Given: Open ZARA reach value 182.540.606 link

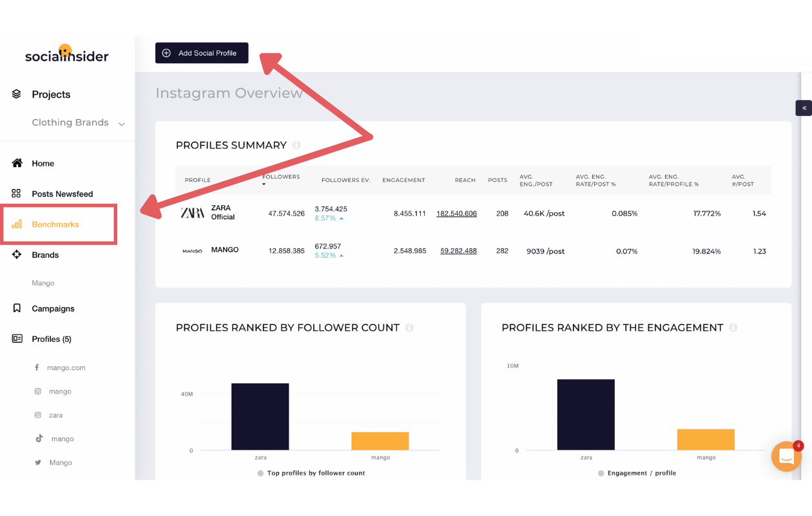Looking at the screenshot, I should pyautogui.click(x=456, y=213).
